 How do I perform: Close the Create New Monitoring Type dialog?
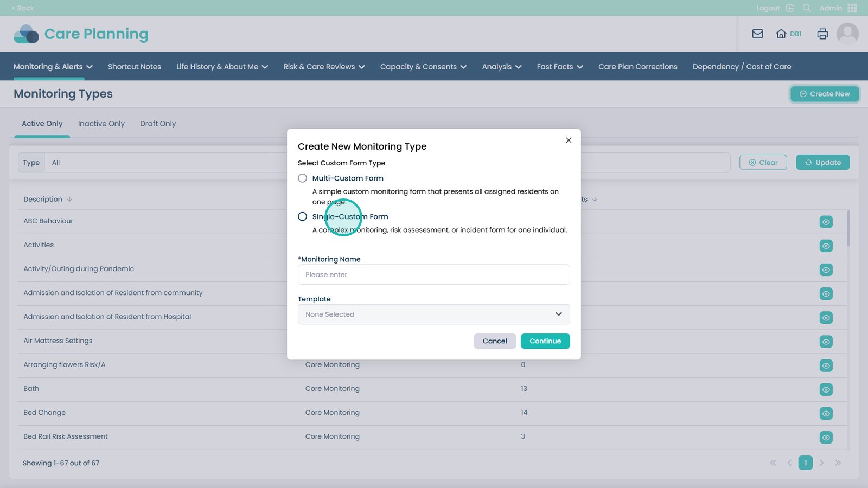pos(569,140)
